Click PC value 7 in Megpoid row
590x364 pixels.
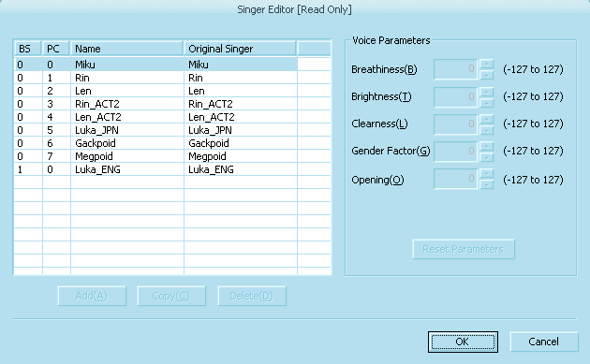(x=50, y=156)
